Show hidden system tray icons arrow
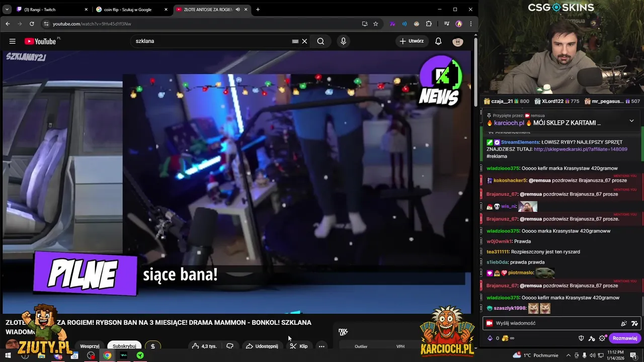 [569, 355]
